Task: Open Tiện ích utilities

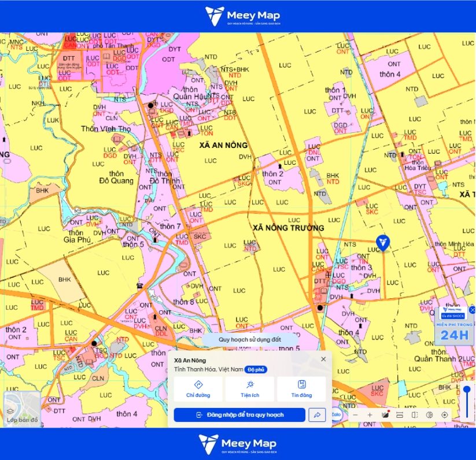Action: [250, 389]
